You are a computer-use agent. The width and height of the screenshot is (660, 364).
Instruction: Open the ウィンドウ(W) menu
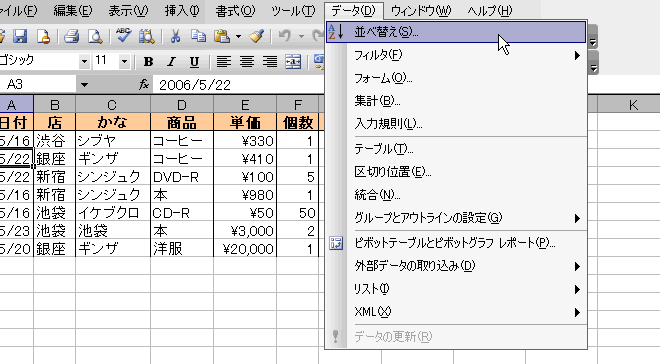(x=420, y=11)
